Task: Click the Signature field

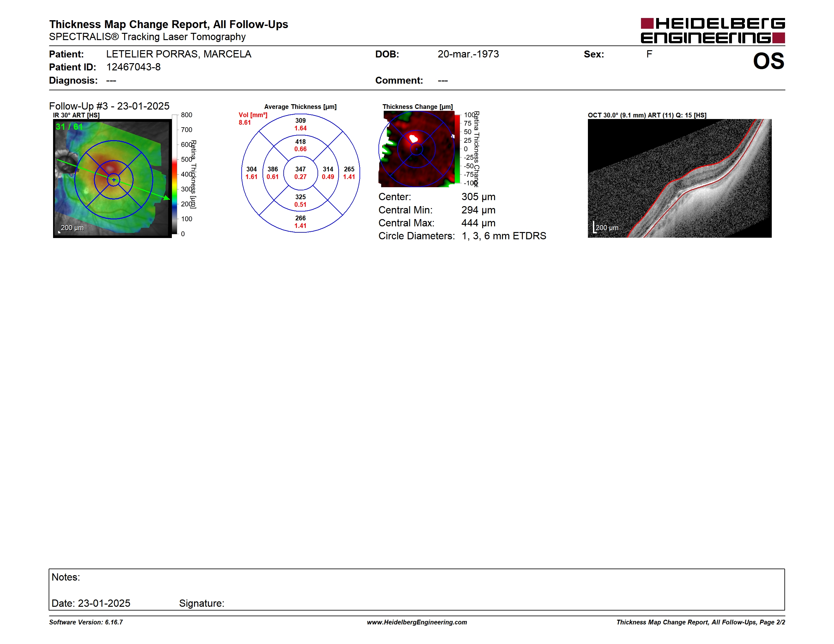Action: coord(202,603)
